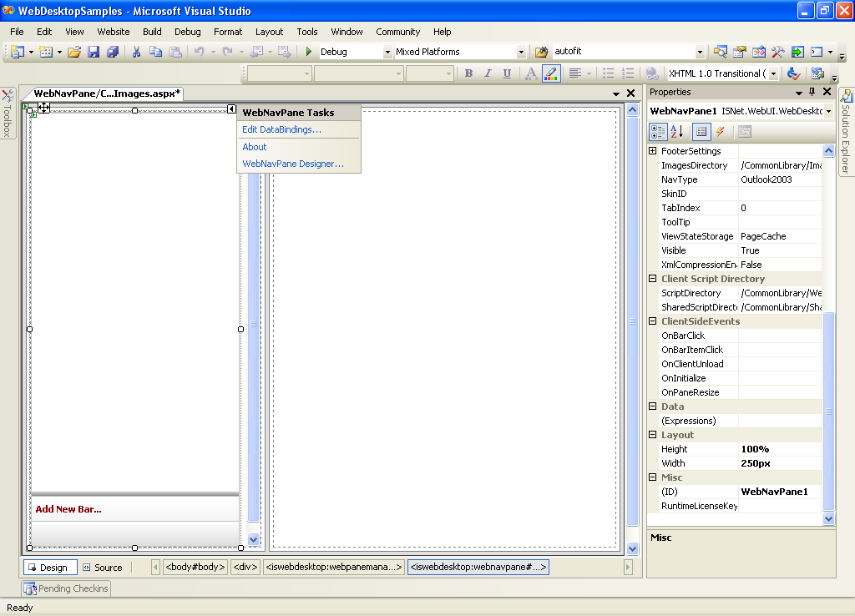The width and height of the screenshot is (855, 616).
Task: Click the background highlight color button
Action: (550, 73)
